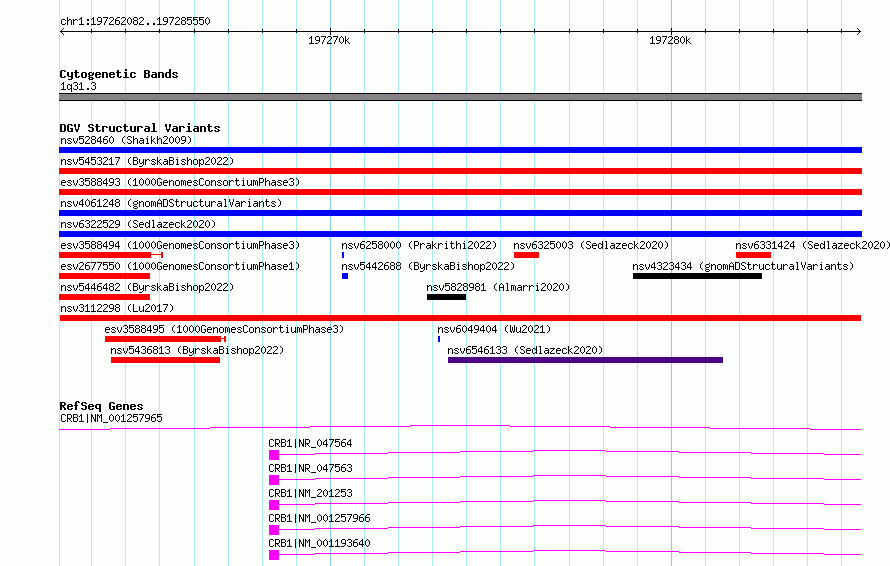890x566 pixels.
Task: Open the nsv6049404 (Wu2021) label
Action: coord(494,329)
